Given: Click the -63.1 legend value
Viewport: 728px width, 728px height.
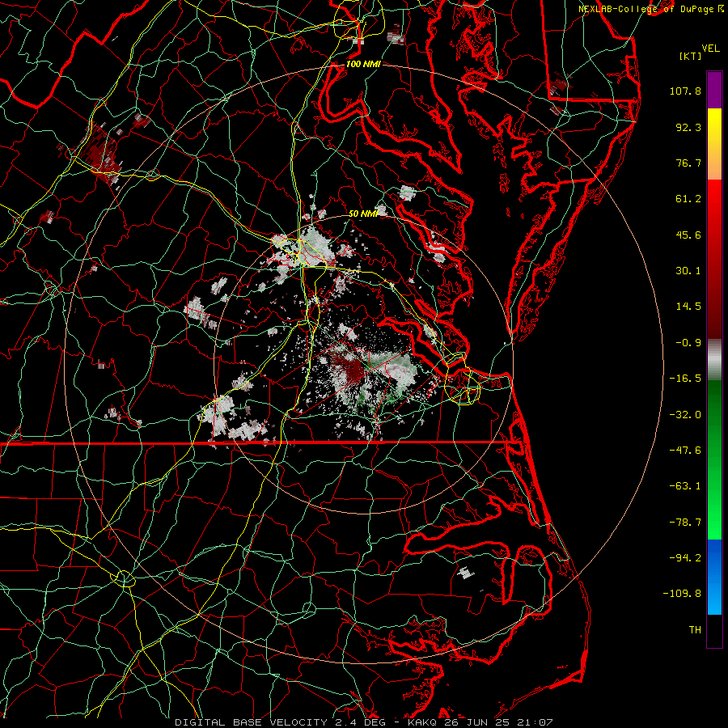Looking at the screenshot, I should click(x=685, y=486).
